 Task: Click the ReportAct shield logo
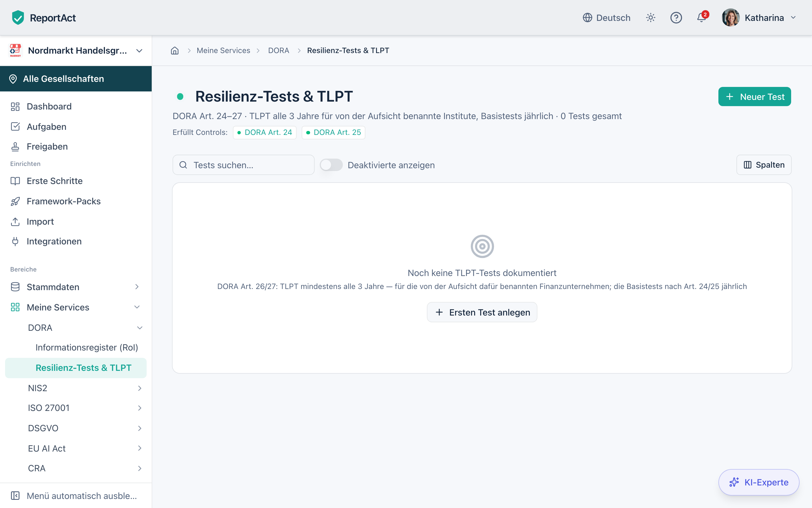tap(18, 17)
